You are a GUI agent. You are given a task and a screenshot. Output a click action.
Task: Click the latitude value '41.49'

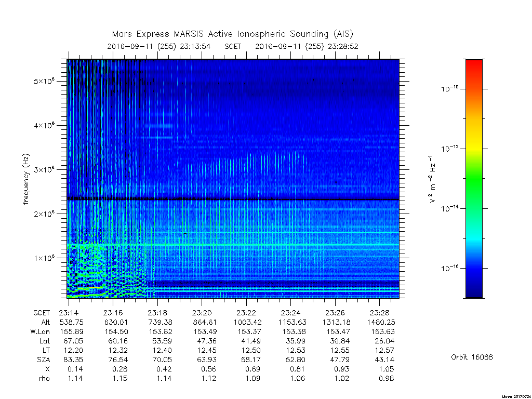pos(251,341)
